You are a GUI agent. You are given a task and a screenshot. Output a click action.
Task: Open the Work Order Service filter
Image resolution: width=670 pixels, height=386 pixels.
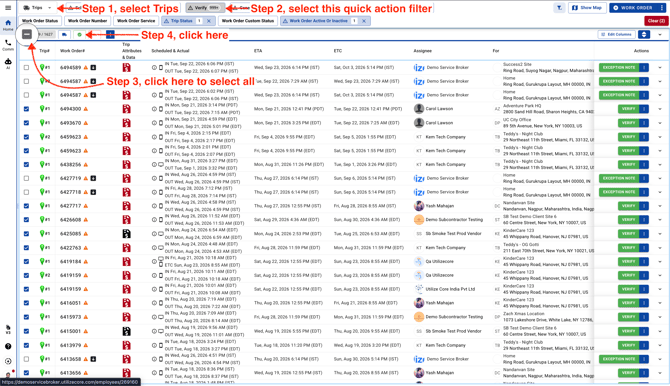(136, 21)
